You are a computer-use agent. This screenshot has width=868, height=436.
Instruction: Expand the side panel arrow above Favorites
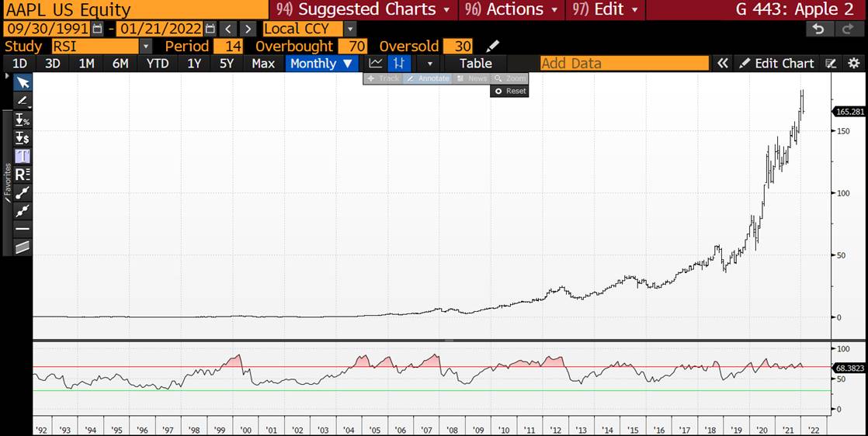(8, 74)
